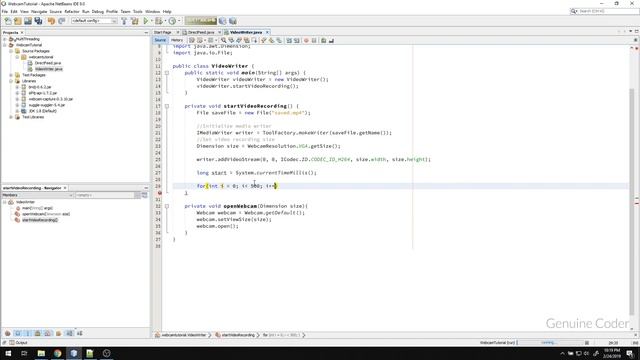Click the Save All toolbar icon
Viewport: 640px width, 360px height.
click(x=38, y=21)
